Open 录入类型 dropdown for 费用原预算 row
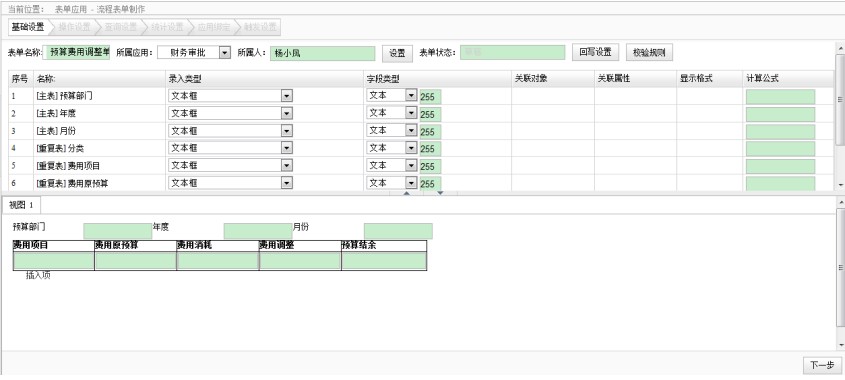The width and height of the screenshot is (845, 380). tap(231, 183)
